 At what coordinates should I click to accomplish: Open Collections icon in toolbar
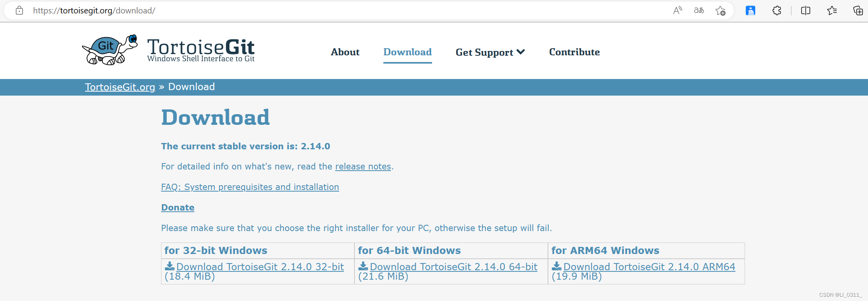pos(858,11)
